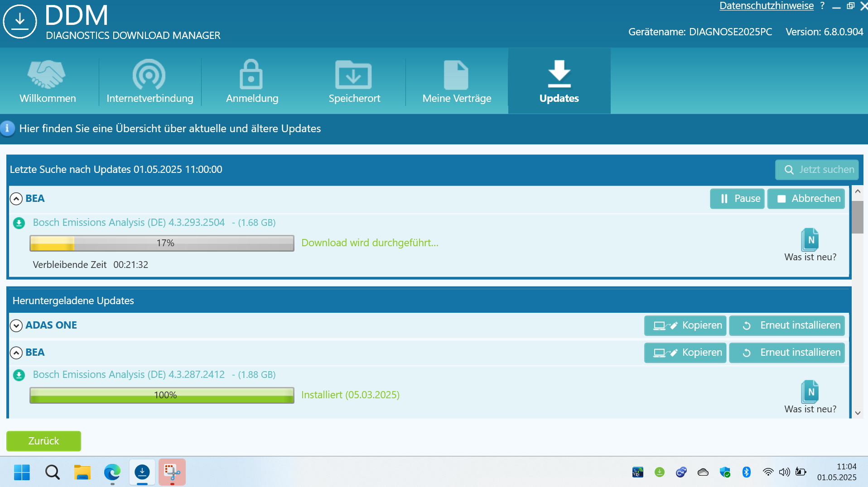Open File Explorer from taskbar
The height and width of the screenshot is (487, 868).
[82, 472]
